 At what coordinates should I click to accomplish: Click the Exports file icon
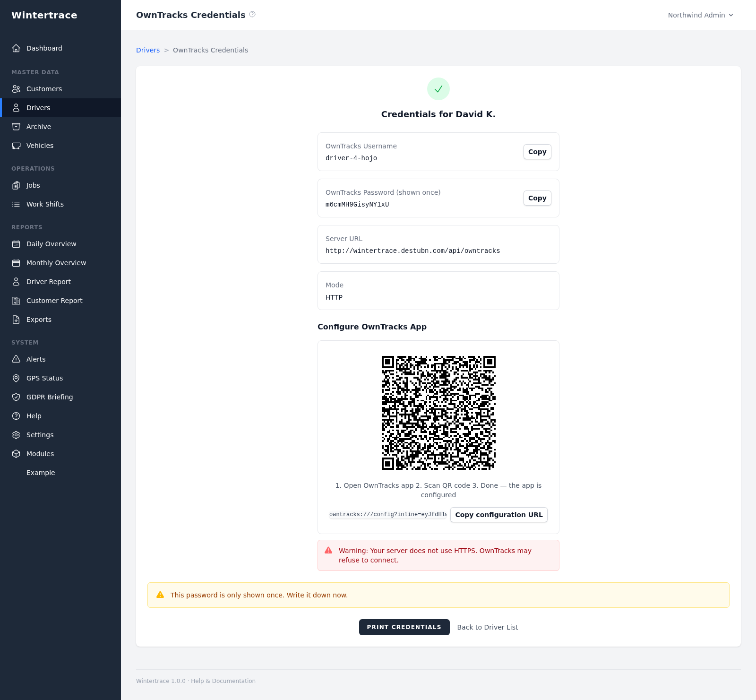[x=16, y=320]
